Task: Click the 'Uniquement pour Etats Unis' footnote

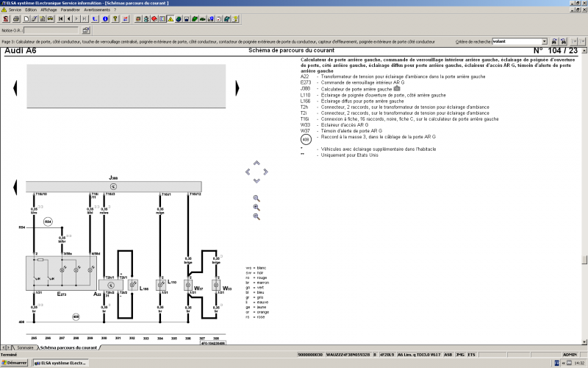Action: pyautogui.click(x=350, y=155)
